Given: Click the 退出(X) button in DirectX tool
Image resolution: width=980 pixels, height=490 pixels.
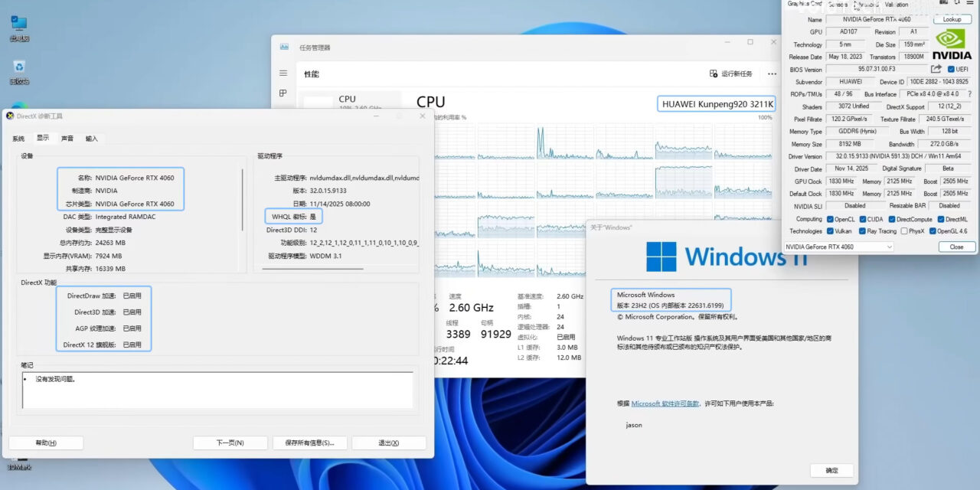Looking at the screenshot, I should point(390,443).
